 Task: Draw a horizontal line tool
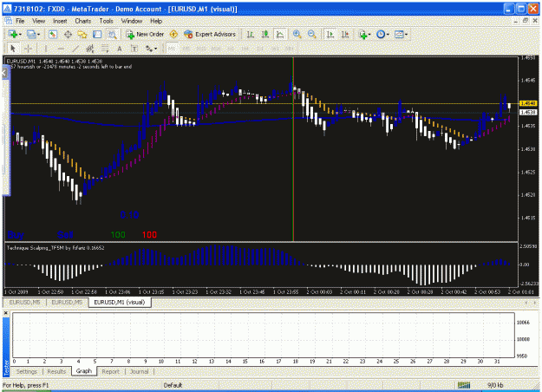(x=61, y=49)
